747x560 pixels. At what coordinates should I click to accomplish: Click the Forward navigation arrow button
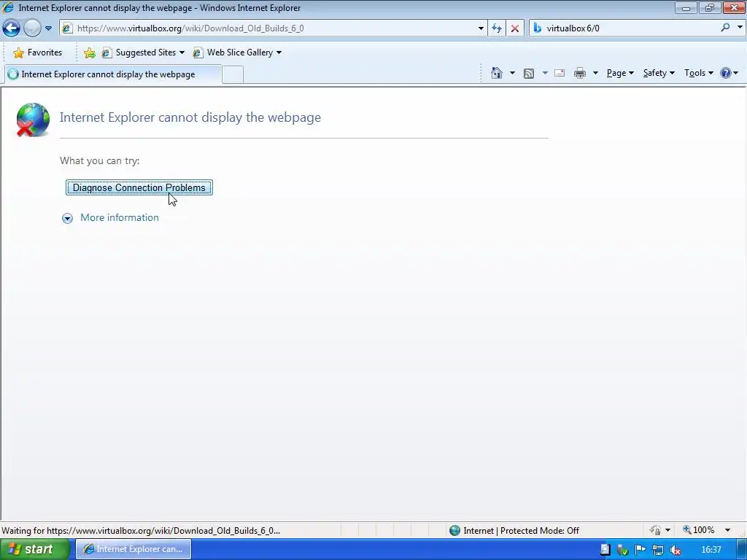(32, 28)
